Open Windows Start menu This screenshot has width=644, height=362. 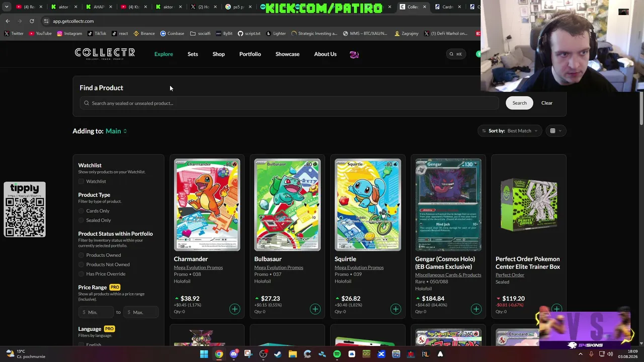(x=204, y=354)
